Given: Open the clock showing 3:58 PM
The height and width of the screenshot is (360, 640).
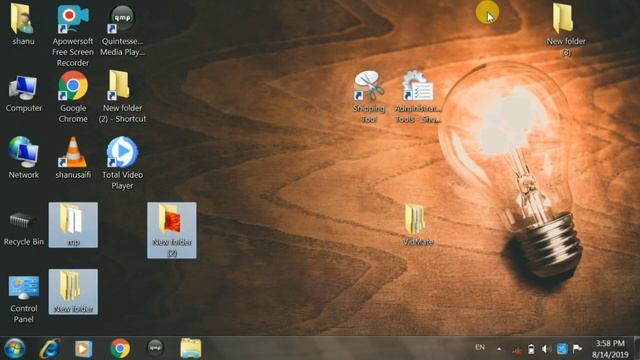Looking at the screenshot, I should [610, 349].
